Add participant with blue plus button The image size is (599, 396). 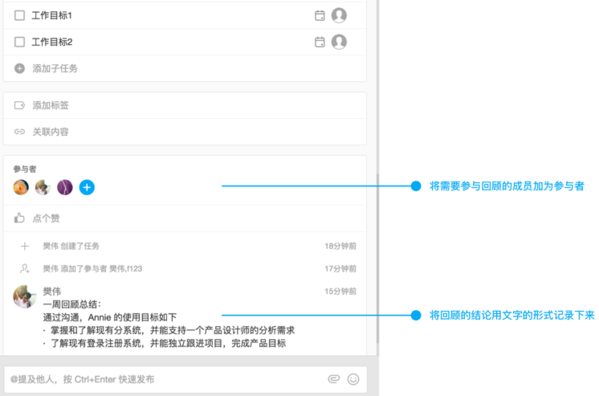pyautogui.click(x=87, y=187)
